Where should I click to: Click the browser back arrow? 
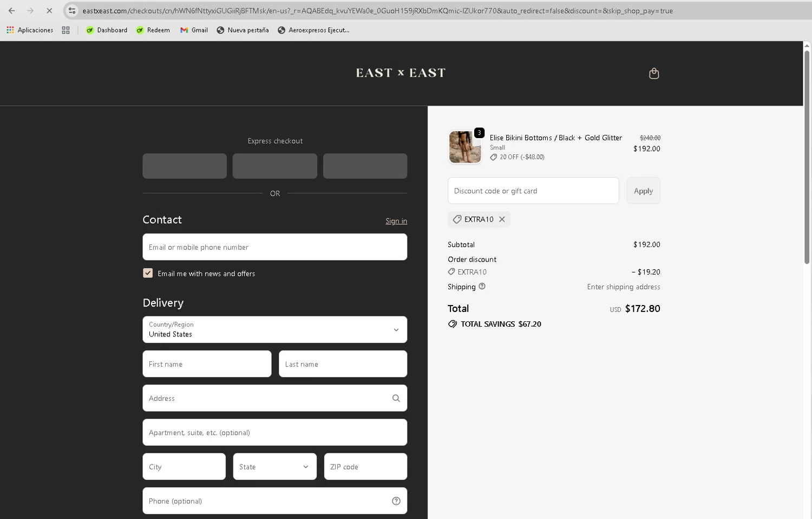click(11, 10)
